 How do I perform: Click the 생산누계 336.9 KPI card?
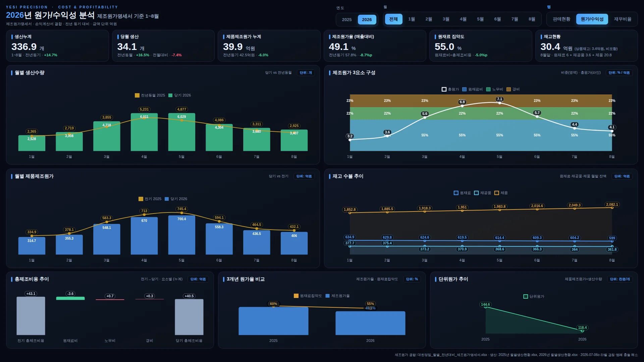coord(57,46)
